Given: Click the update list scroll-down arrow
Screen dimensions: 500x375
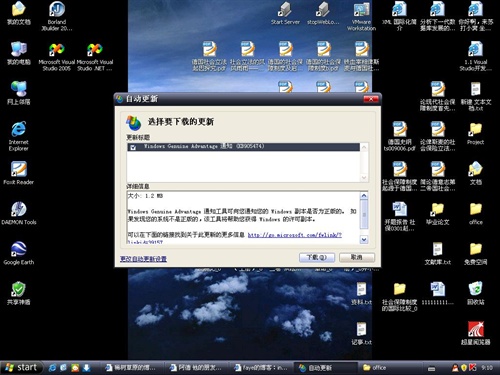Looking at the screenshot, I should 364,178.
